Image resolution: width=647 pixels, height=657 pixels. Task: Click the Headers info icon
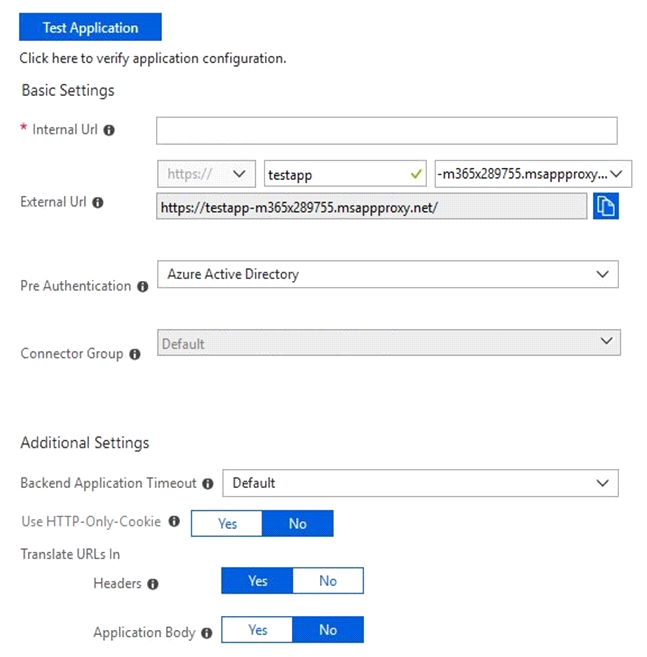(153, 584)
